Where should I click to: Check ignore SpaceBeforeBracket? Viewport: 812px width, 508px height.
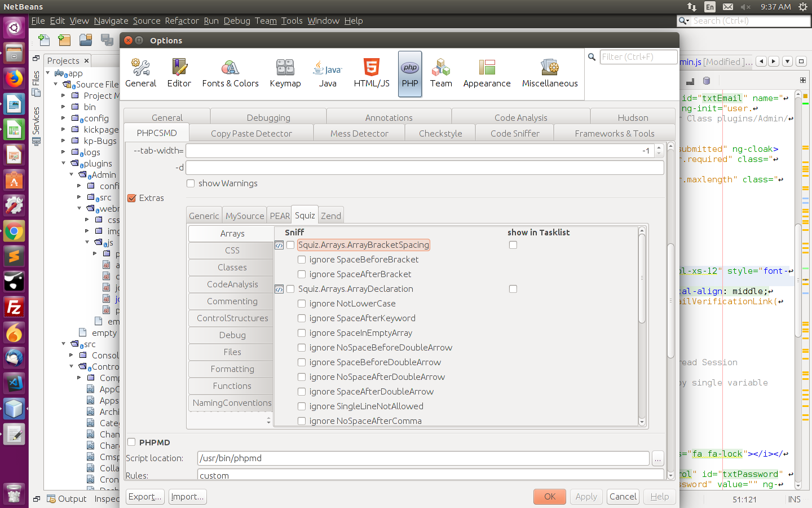click(x=302, y=260)
